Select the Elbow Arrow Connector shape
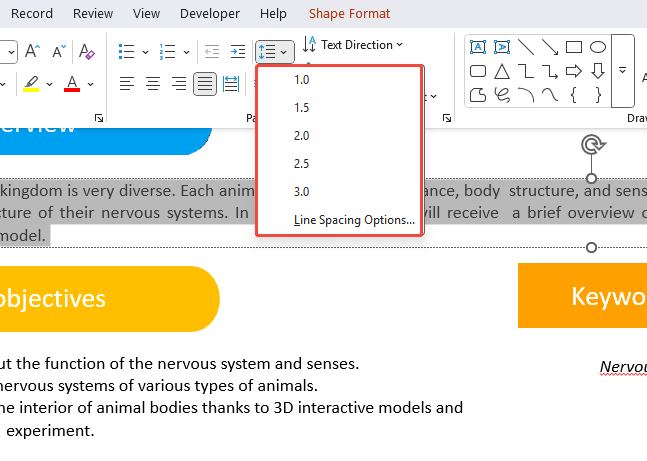Viewport: 647px width, 461px height. click(550, 71)
